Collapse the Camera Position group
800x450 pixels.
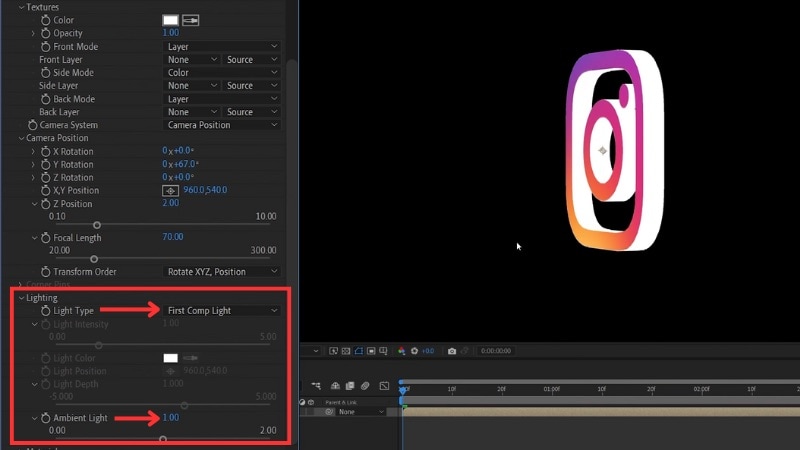(x=21, y=138)
